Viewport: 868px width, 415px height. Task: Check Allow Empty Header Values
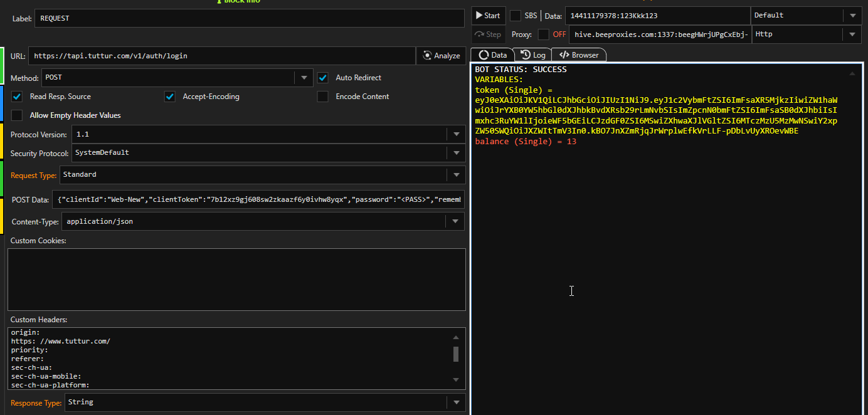pos(17,115)
